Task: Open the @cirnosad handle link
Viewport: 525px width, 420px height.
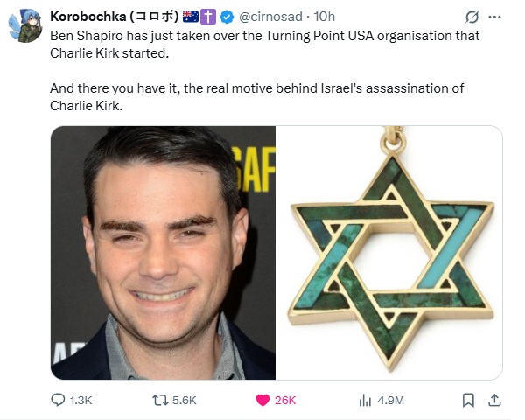Action: [x=270, y=17]
